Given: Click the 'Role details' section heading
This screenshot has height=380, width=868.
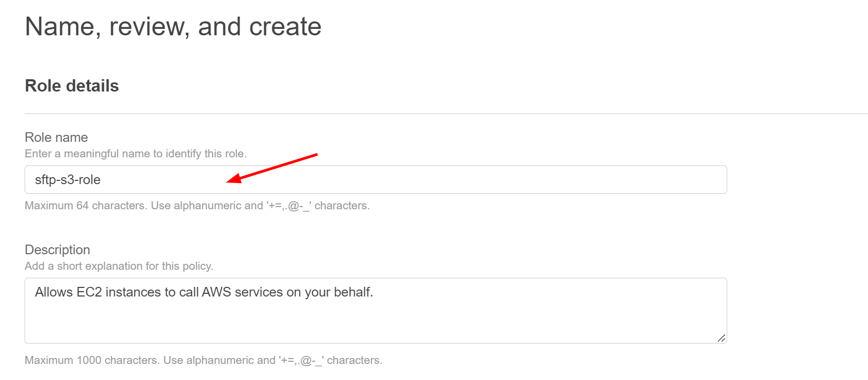Looking at the screenshot, I should click(x=72, y=86).
